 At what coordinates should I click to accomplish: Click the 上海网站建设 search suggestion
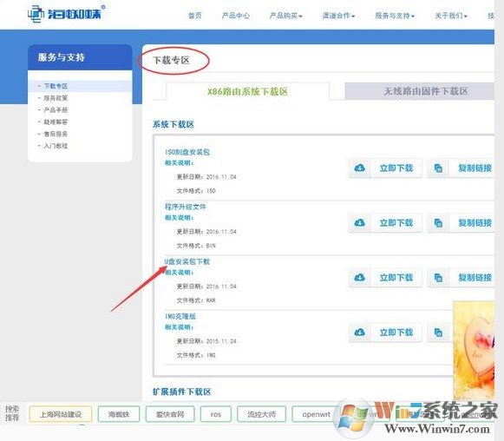coord(61,414)
